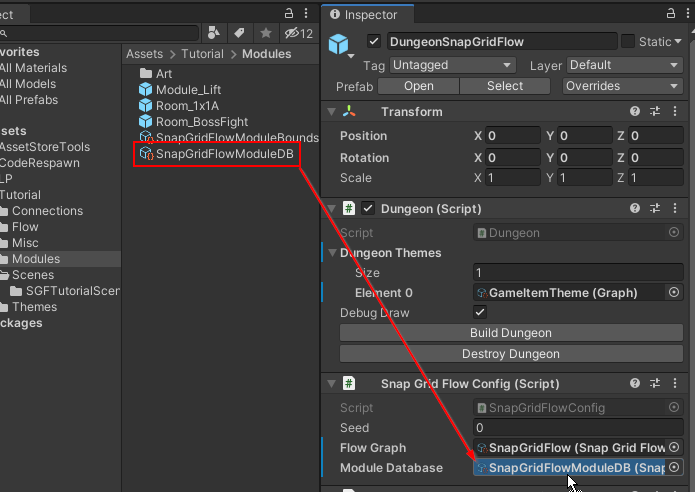This screenshot has height=492, width=695.
Task: Click the Destroy Dungeon button
Action: [510, 354]
